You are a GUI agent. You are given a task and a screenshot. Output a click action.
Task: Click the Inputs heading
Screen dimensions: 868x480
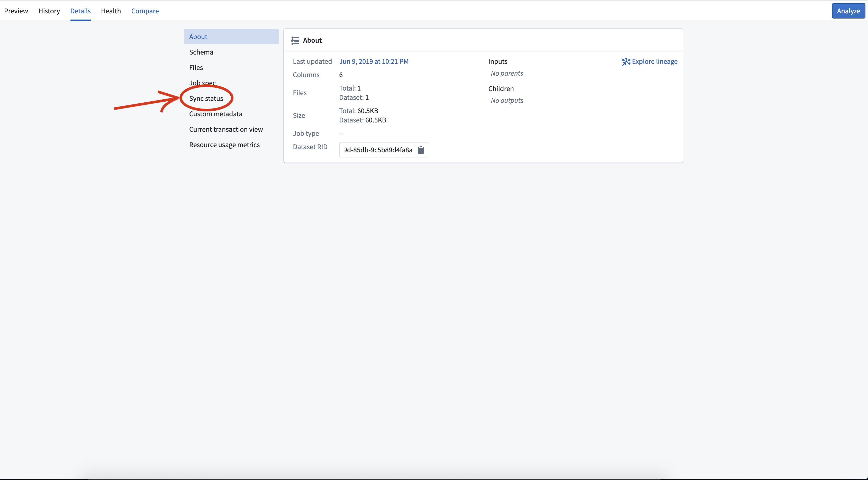(x=498, y=61)
